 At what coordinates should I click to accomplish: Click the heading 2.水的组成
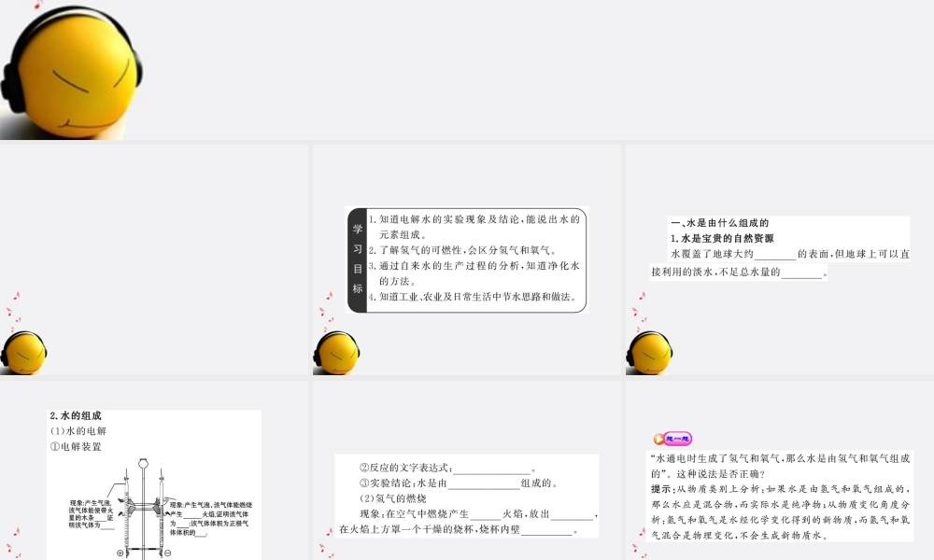click(x=75, y=416)
